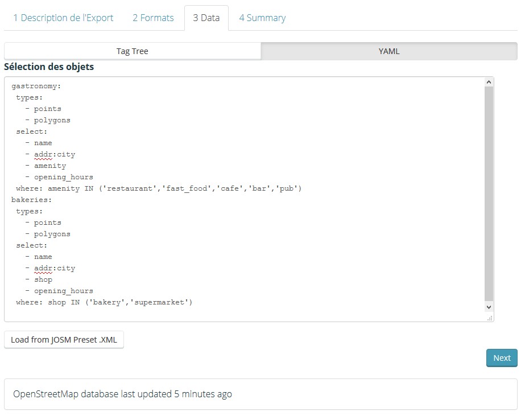Click the textarea resize handle corner
Image resolution: width=525 pixels, height=420 pixels.
(489, 318)
